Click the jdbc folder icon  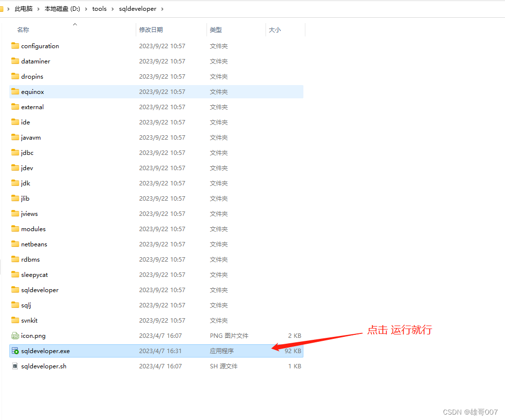[x=15, y=152]
